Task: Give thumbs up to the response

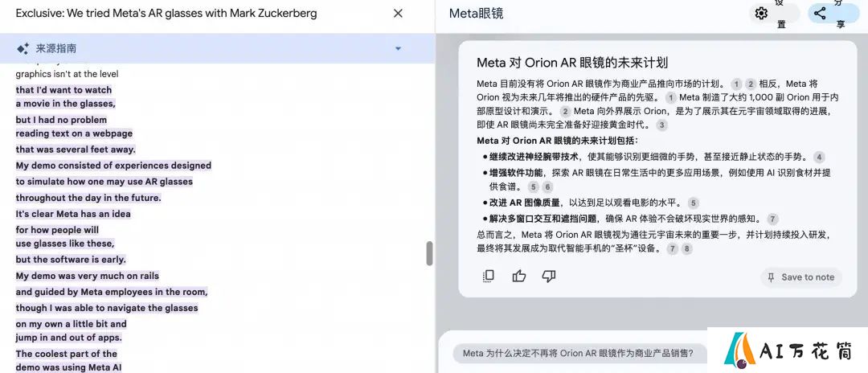Action: 518,277
